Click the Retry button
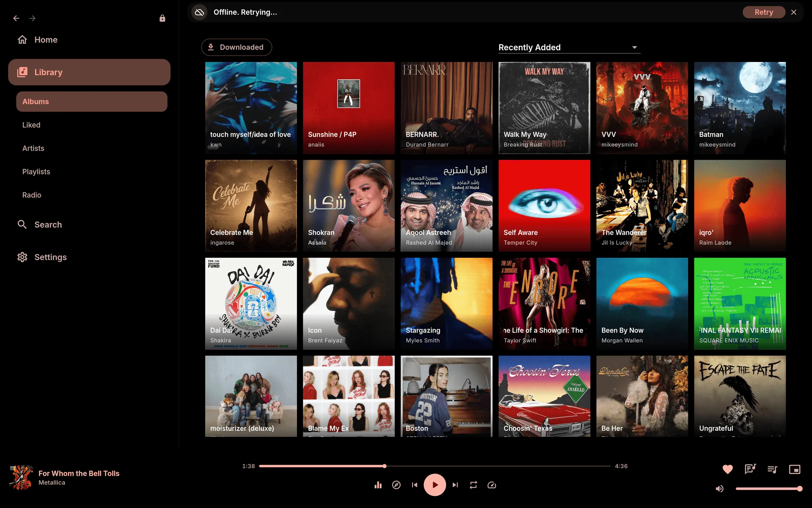The height and width of the screenshot is (508, 812). [x=764, y=12]
